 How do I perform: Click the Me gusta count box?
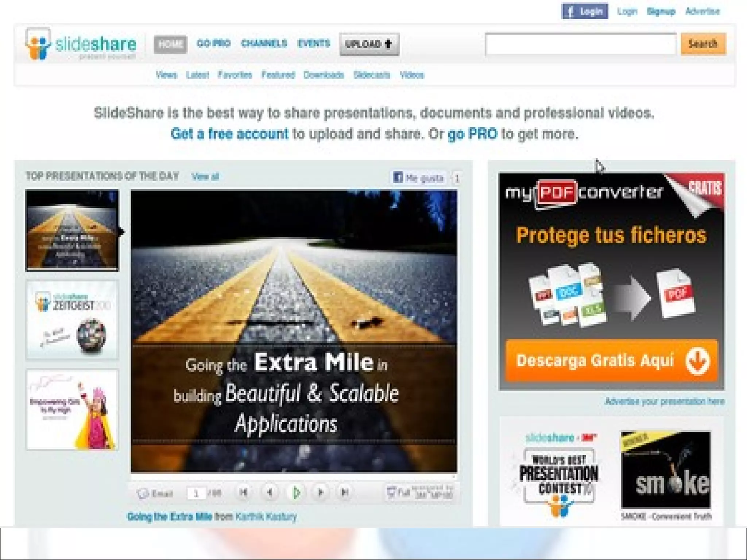tap(457, 178)
